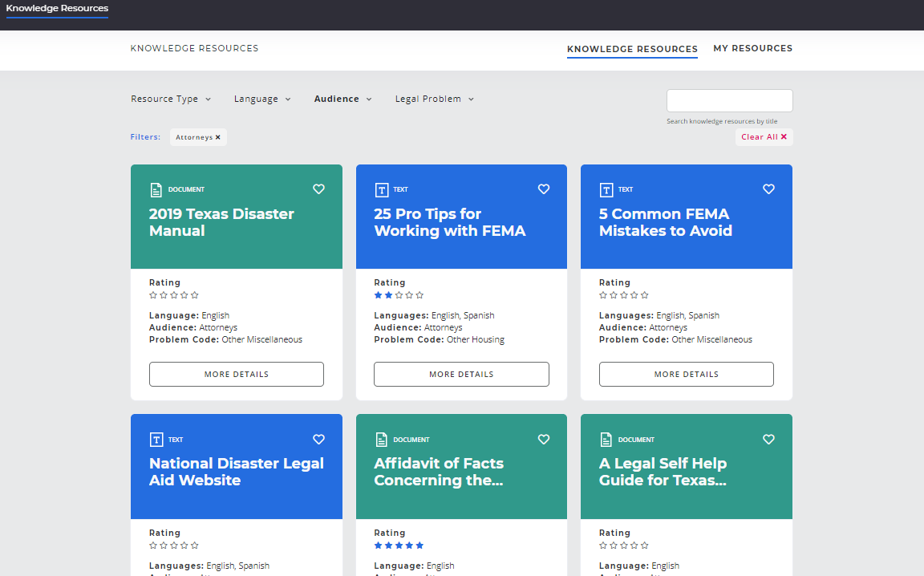Open the 25 Pro Tips for Working with FEMA title
Image resolution: width=924 pixels, height=576 pixels.
(x=450, y=222)
